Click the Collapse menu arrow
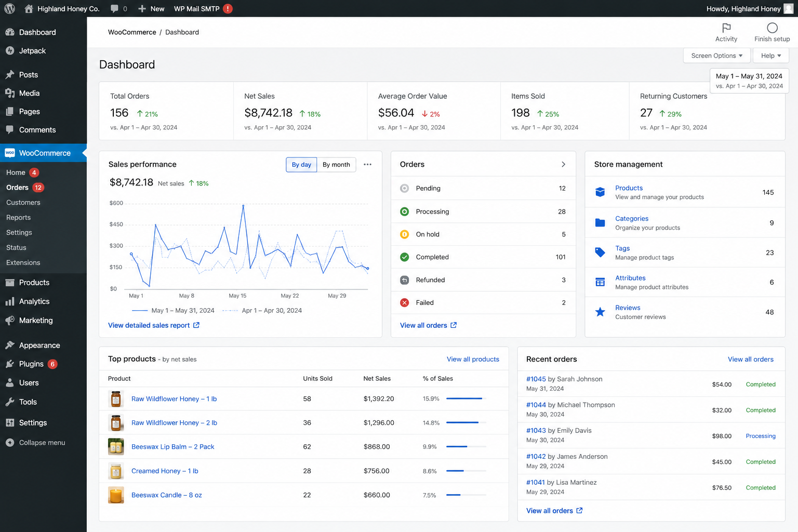Image resolution: width=798 pixels, height=532 pixels. pos(10,443)
